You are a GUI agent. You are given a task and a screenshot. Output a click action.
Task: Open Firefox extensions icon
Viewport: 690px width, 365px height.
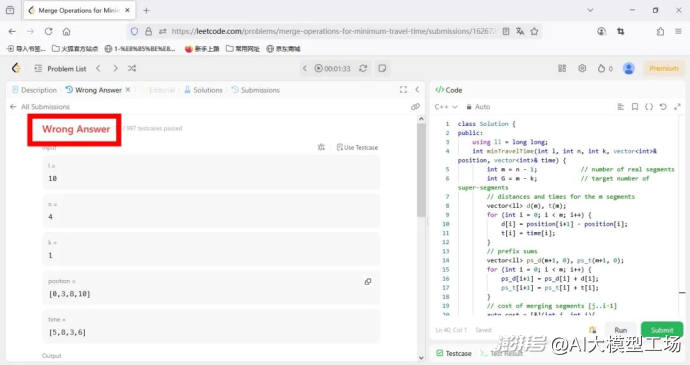660,31
